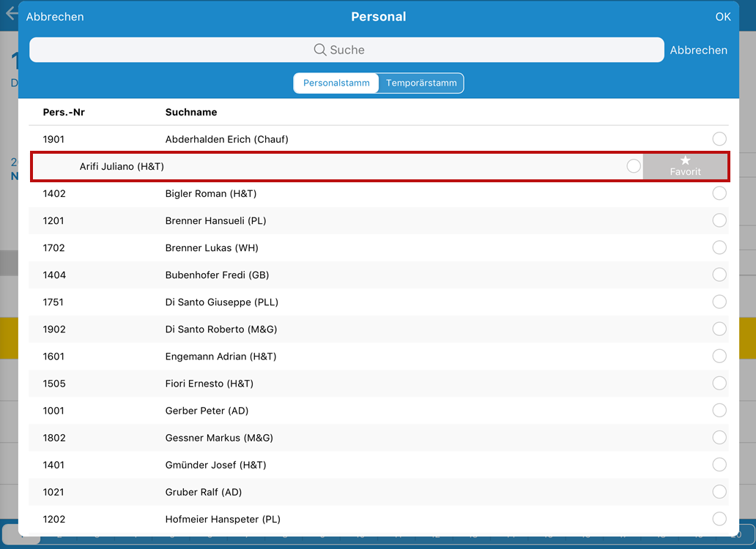Click the name Di Santo Roberto (M&G)
756x549 pixels.
pos(221,329)
